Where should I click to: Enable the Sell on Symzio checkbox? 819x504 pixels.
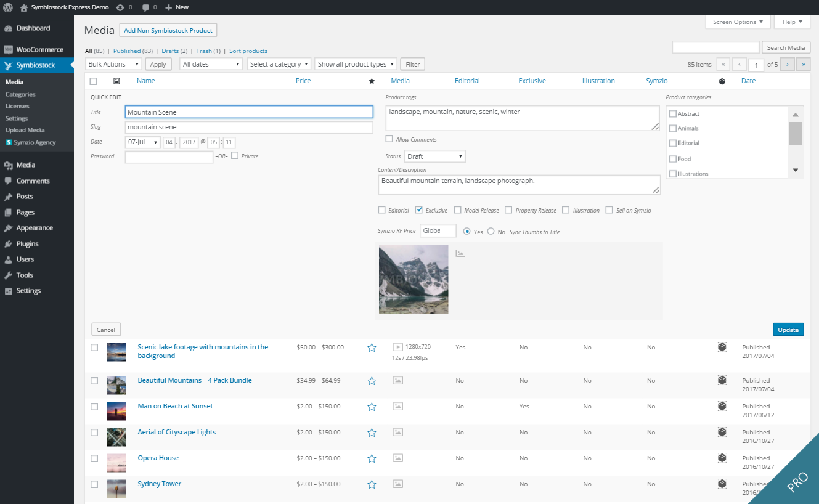609,210
